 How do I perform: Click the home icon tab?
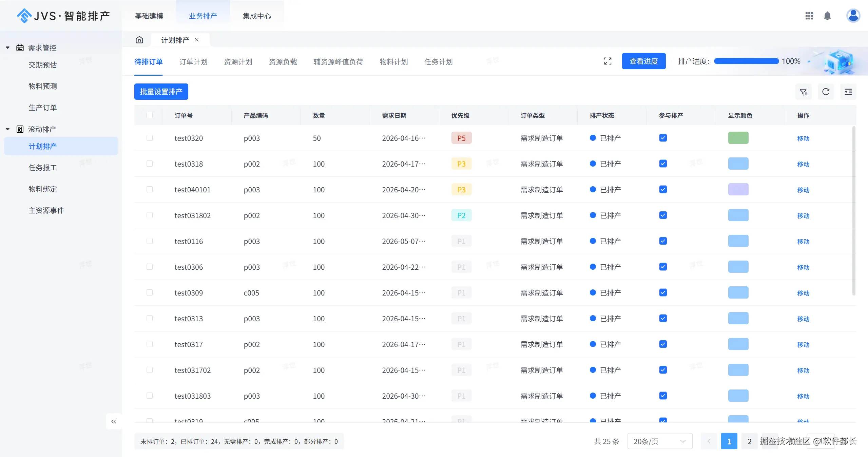coord(139,40)
